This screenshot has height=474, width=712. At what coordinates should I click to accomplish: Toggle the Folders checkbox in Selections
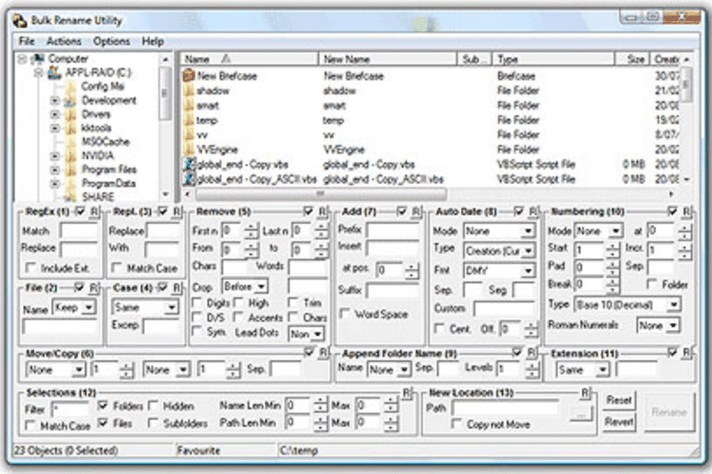point(103,405)
